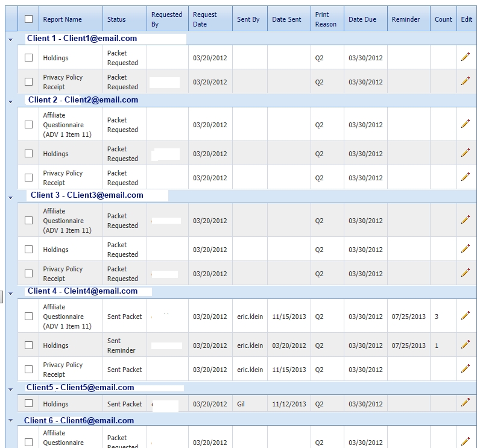Collapse Client 4 group arrow
The width and height of the screenshot is (480, 448).
[11, 294]
